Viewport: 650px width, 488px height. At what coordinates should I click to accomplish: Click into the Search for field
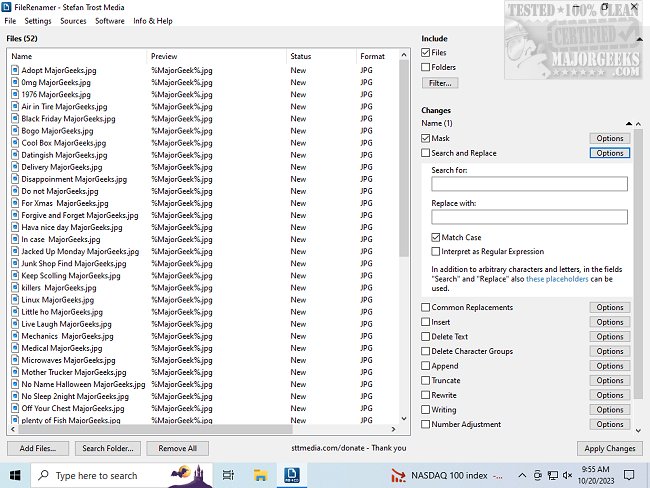(x=529, y=184)
